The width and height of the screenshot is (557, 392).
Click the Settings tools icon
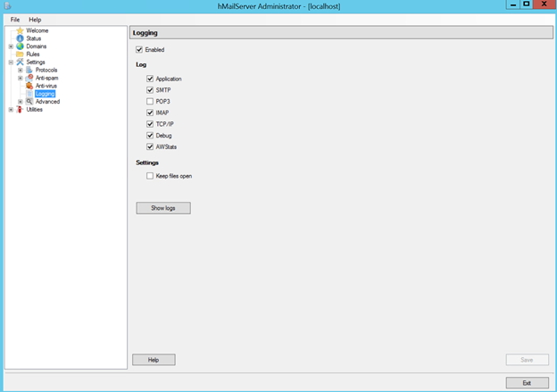21,63
